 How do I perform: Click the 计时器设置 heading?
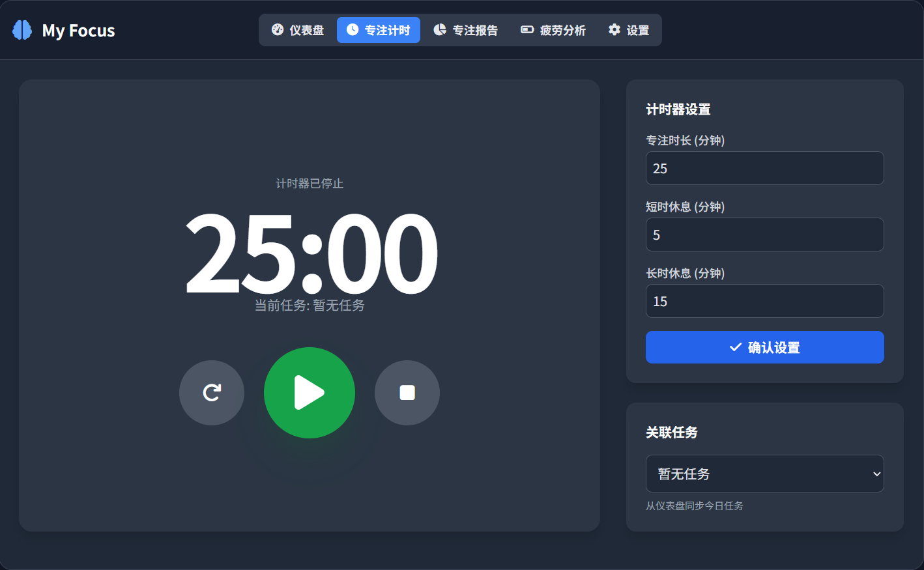678,109
